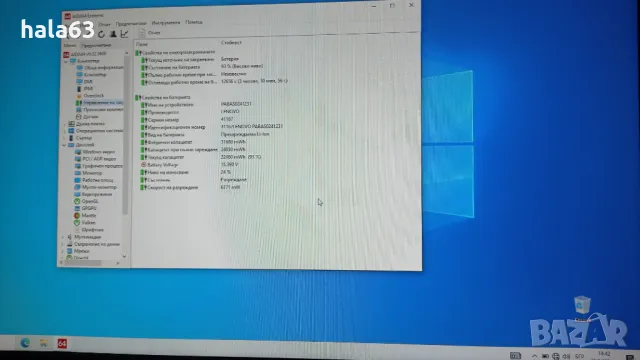Select Видеорежими tree item
Screen dimensions: 640x360
[x=93, y=194]
